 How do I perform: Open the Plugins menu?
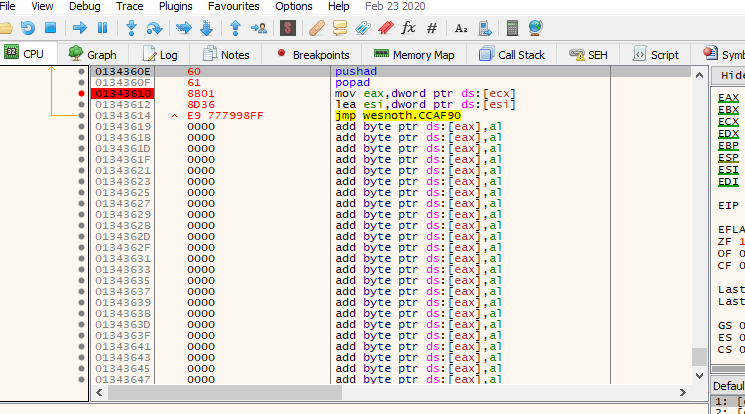tap(176, 6)
